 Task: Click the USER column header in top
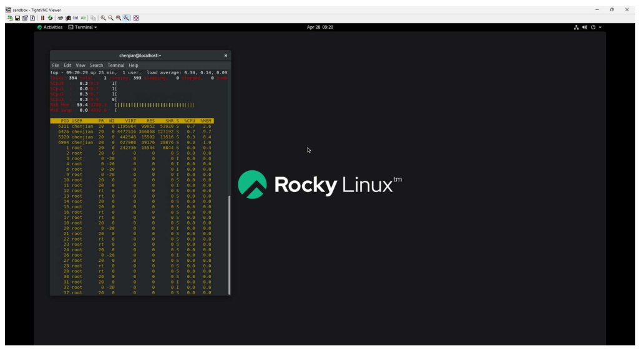point(77,121)
